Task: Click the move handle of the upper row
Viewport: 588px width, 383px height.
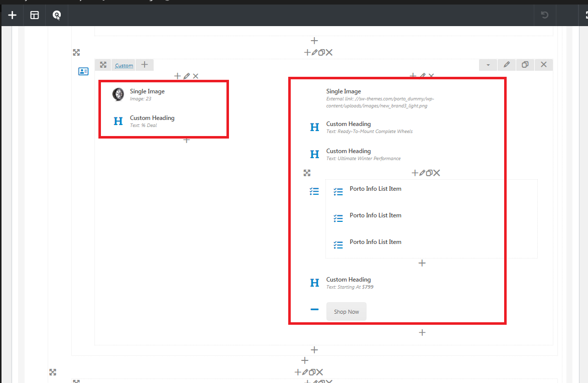Action: [76, 53]
